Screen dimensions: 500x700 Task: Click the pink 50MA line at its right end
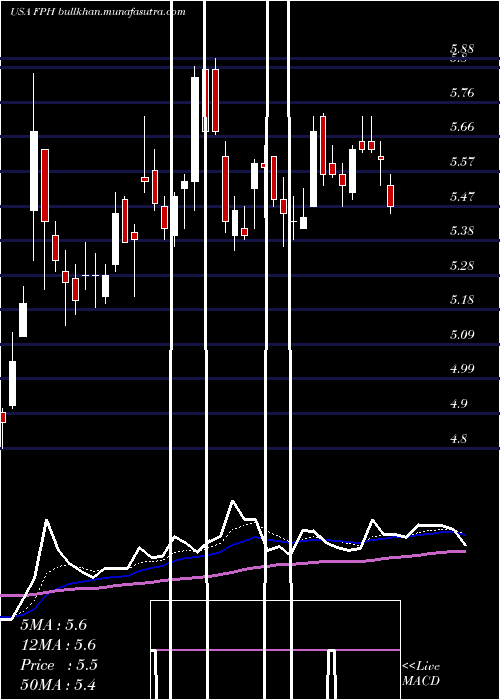(463, 552)
